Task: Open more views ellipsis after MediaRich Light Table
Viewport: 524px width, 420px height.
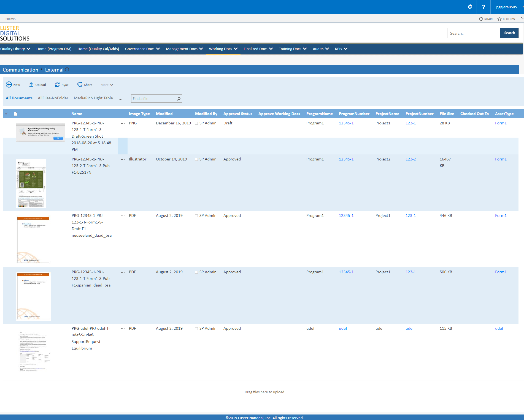Action: (x=120, y=99)
